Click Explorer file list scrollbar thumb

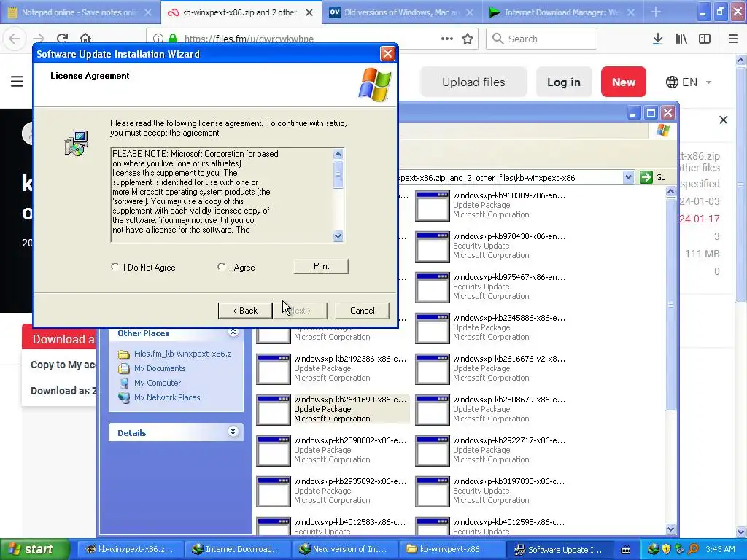click(x=671, y=304)
